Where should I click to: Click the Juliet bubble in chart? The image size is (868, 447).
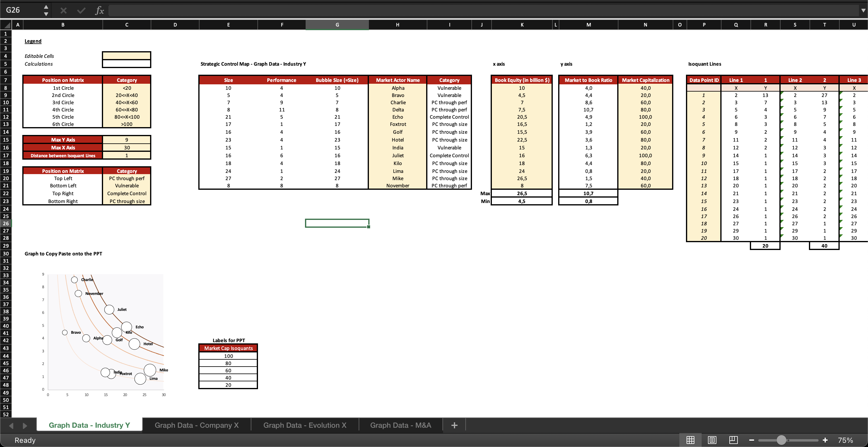tap(109, 309)
